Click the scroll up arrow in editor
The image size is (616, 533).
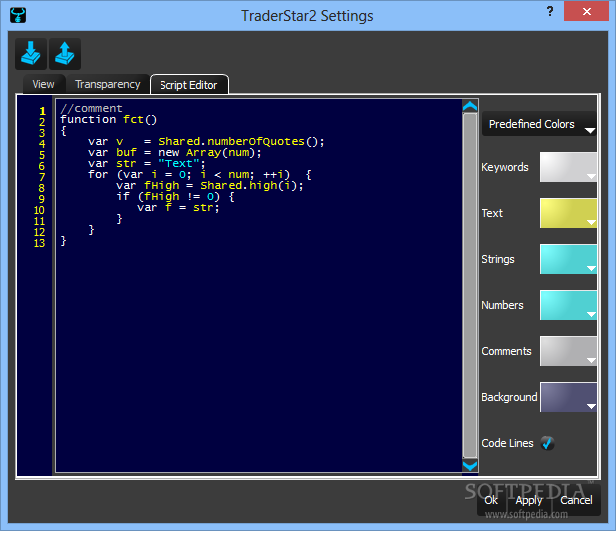470,106
